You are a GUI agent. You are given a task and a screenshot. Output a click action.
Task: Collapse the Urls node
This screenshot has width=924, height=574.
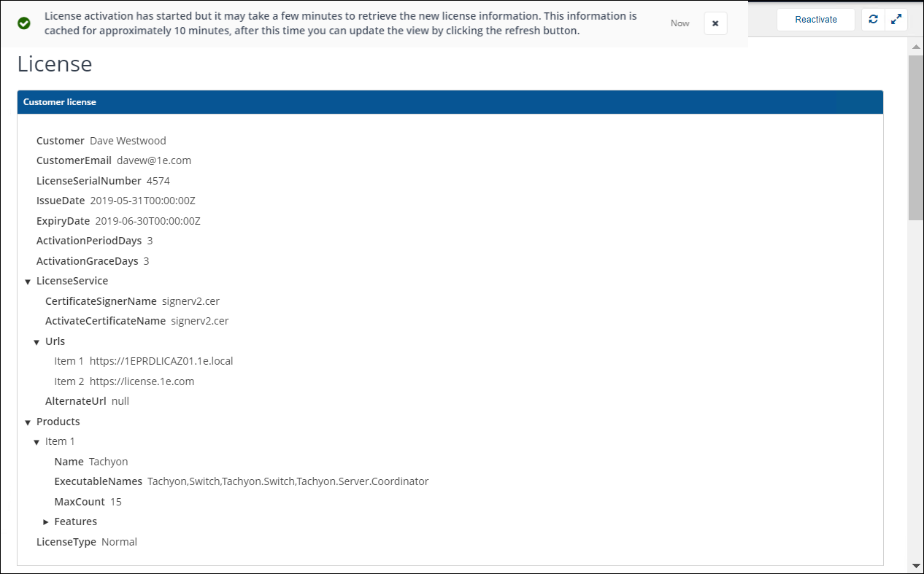[x=36, y=342]
